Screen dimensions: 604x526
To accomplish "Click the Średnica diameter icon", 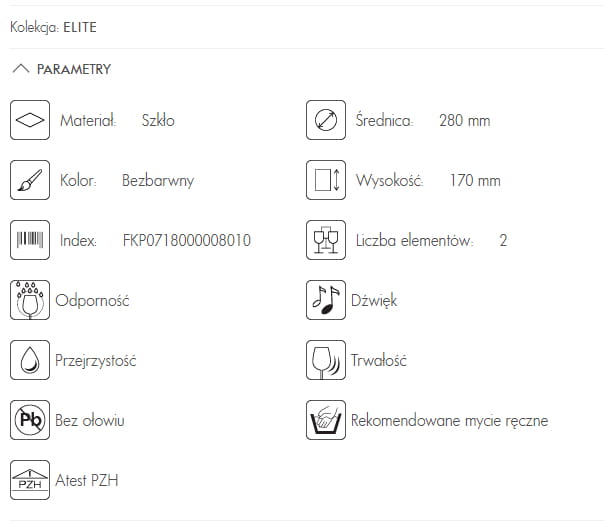I will pos(325,121).
